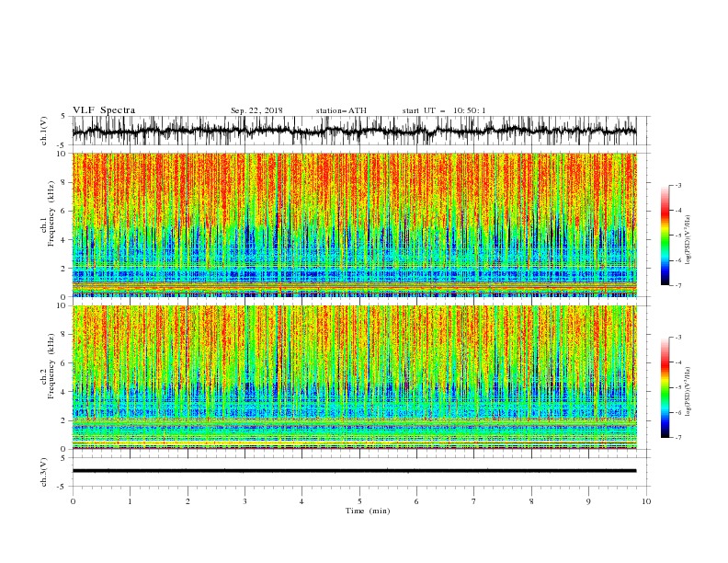This screenshot has width=728, height=563.
Task: Click the "8" kHz tick on ch.1 frequency axis
Action: (64, 182)
